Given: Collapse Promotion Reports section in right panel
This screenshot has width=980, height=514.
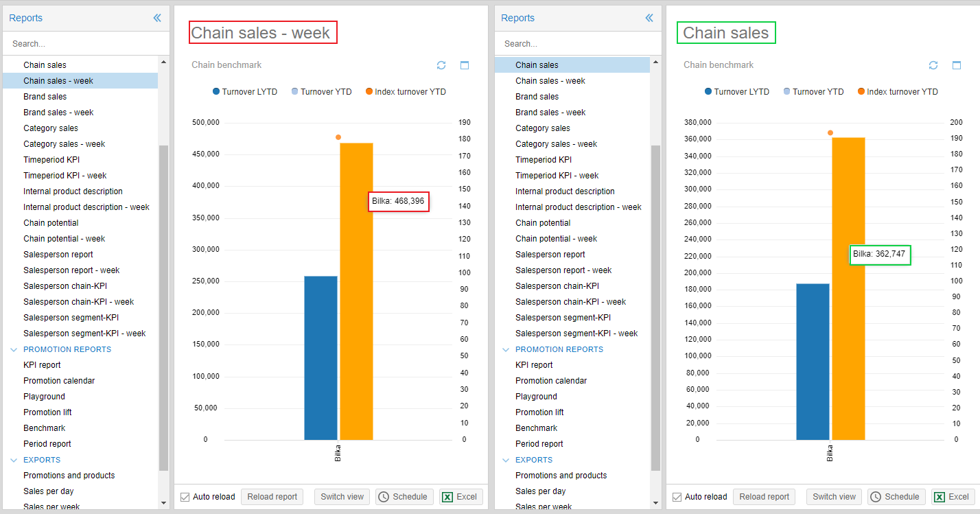Looking at the screenshot, I should point(506,349).
